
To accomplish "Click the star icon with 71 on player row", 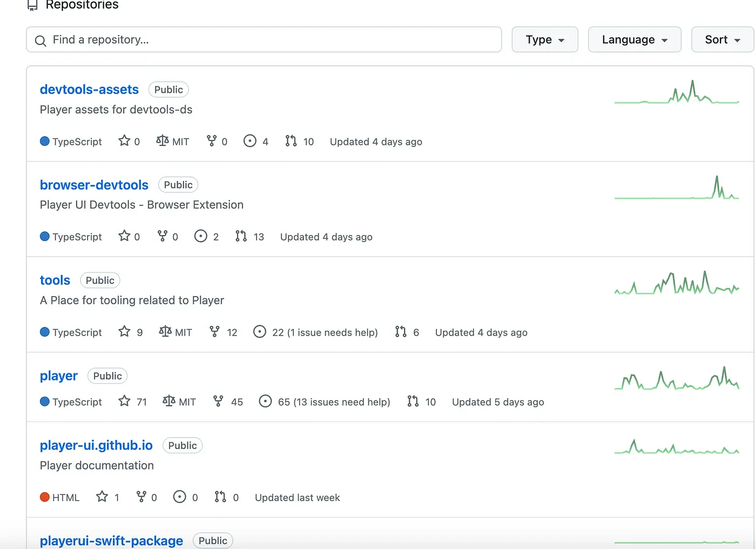I will pos(124,401).
